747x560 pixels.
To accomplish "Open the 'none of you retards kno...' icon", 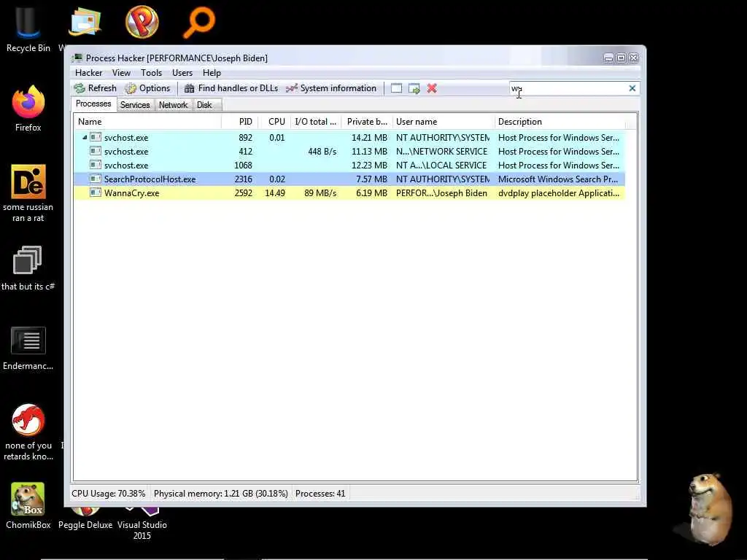I will point(28,432).
